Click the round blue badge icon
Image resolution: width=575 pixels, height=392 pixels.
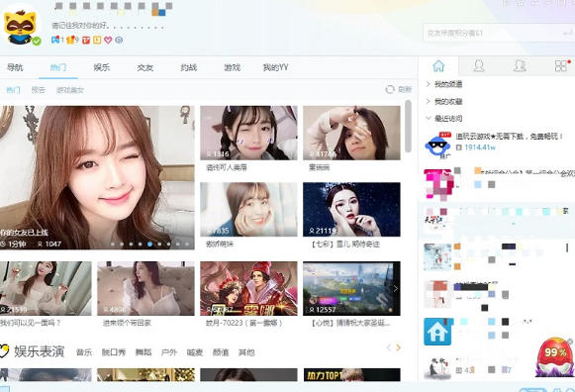coord(119,40)
